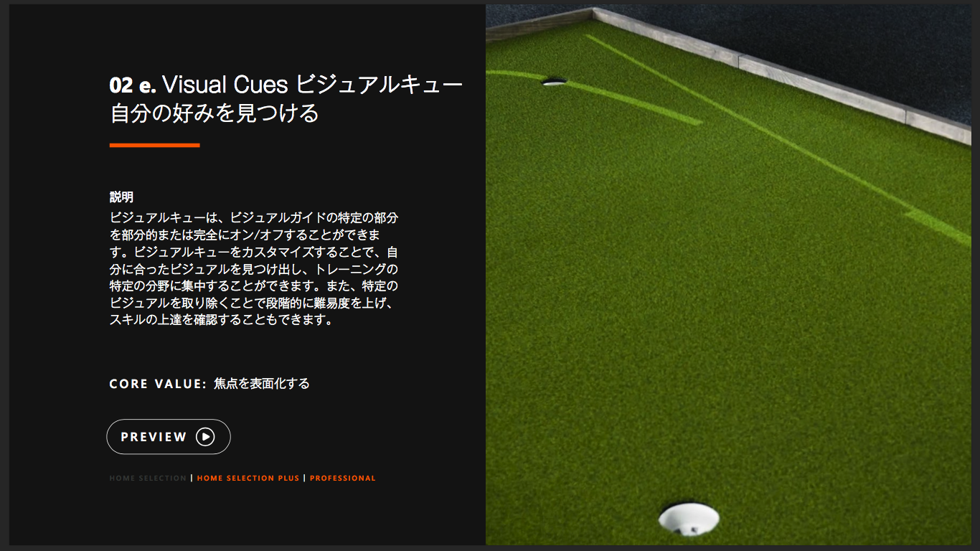Open the HOME SELECTION PLUS link
Image resolution: width=980 pixels, height=551 pixels.
coord(248,478)
